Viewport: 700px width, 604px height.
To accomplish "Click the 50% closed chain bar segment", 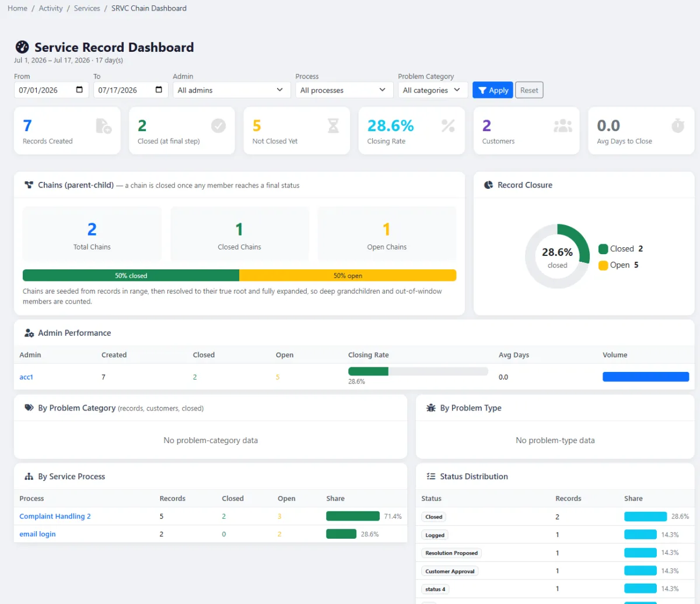I will click(131, 275).
